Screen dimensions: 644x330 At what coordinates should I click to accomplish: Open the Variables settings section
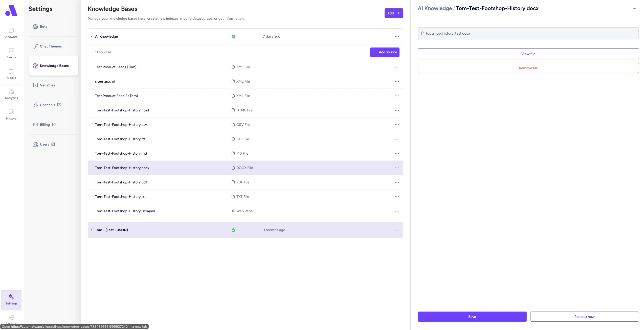tap(47, 85)
